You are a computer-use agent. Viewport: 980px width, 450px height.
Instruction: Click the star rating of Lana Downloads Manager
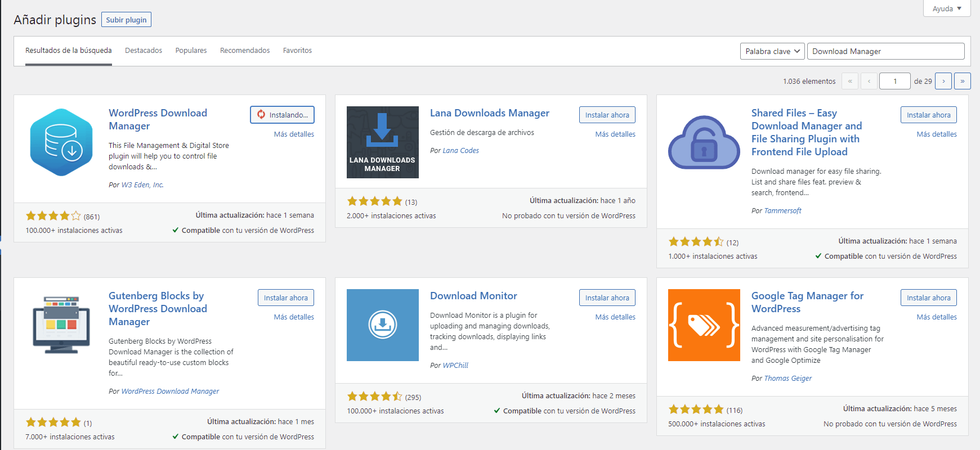375,201
